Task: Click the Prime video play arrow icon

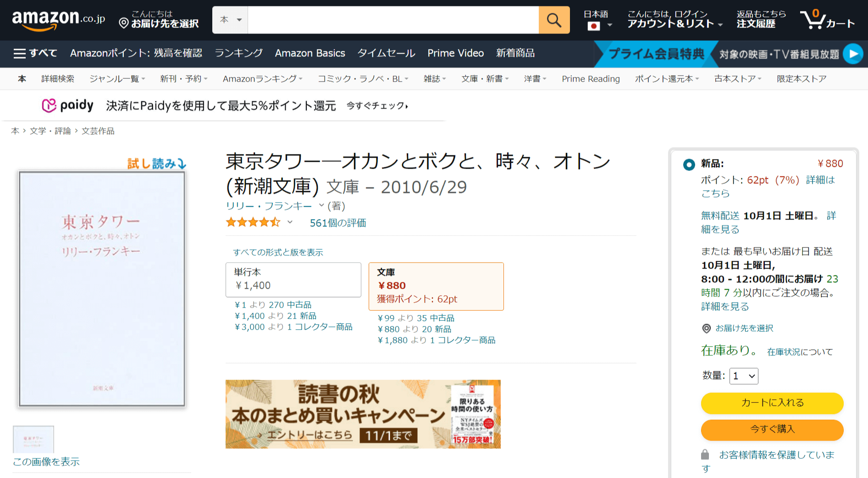Action: click(x=853, y=54)
